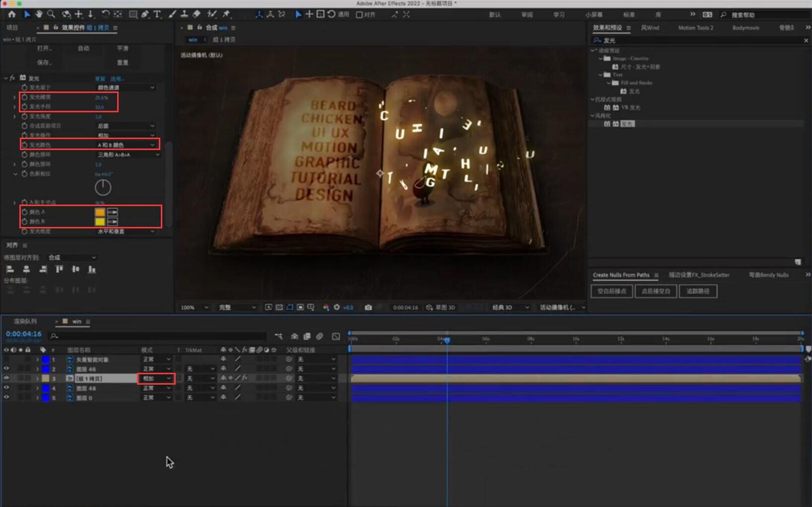Click the 平滑 button in effect controls
Viewport: 812px width, 507px height.
pyautogui.click(x=123, y=48)
